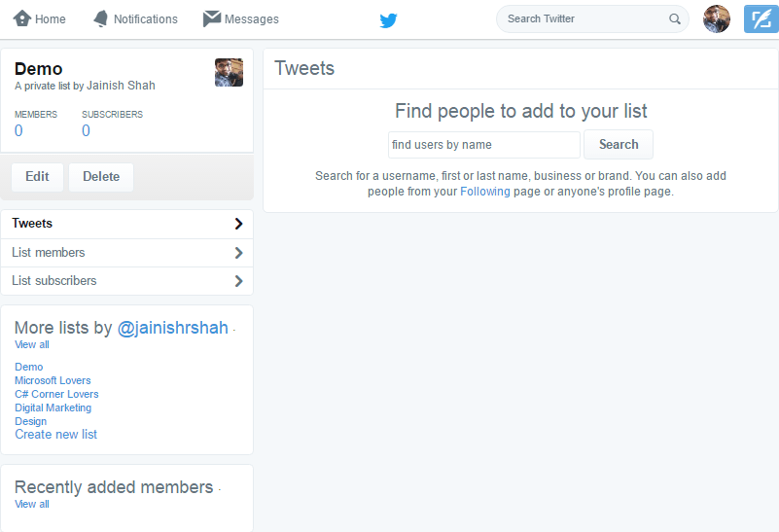Image resolution: width=779 pixels, height=532 pixels.
Task: Focus the find users by name field
Action: tap(484, 145)
